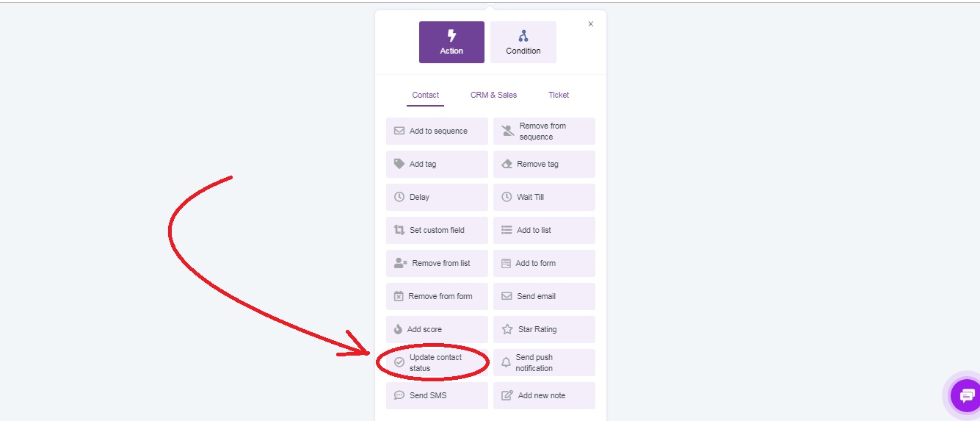Click the tag icon beside Add tag
This screenshot has width=980, height=421.
399,164
